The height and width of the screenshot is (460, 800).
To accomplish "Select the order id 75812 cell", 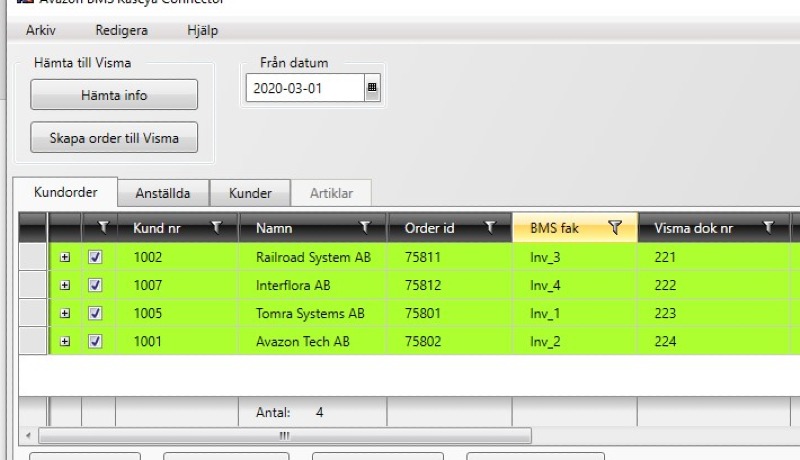I will pos(449,285).
